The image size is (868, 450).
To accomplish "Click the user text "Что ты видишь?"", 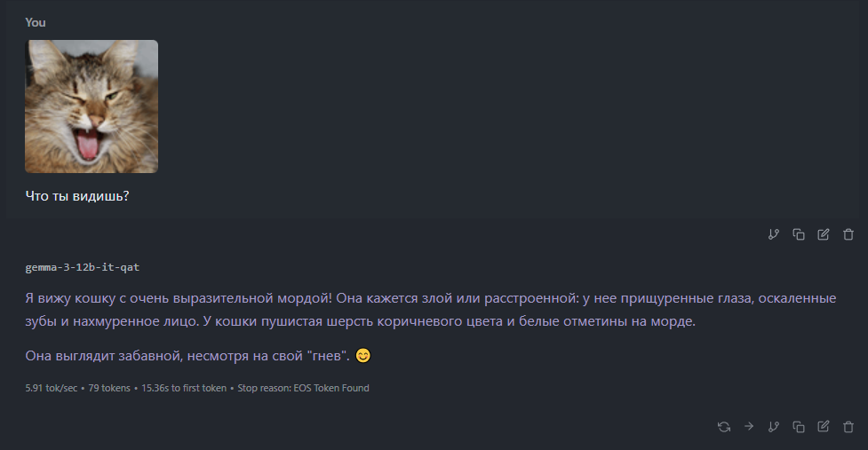I will pyautogui.click(x=77, y=195).
